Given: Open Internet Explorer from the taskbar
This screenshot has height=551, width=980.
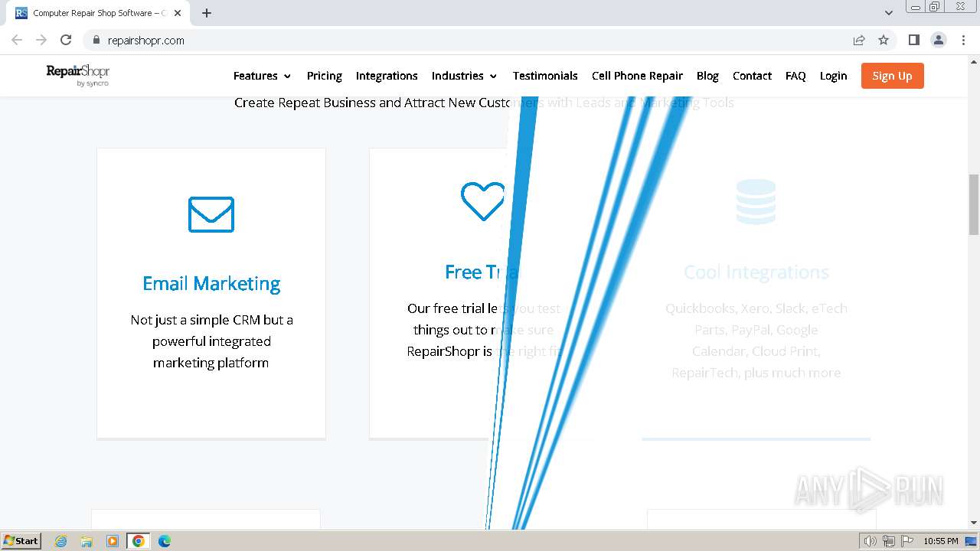Looking at the screenshot, I should (x=61, y=541).
